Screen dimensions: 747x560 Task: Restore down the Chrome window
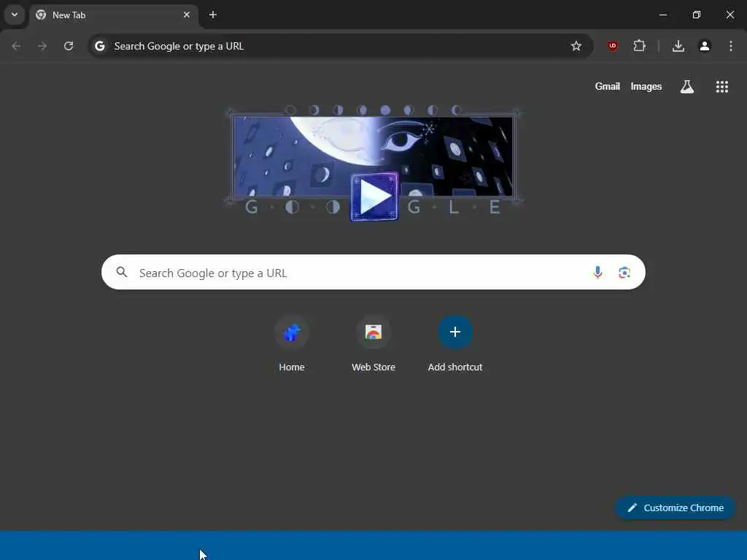[697, 15]
